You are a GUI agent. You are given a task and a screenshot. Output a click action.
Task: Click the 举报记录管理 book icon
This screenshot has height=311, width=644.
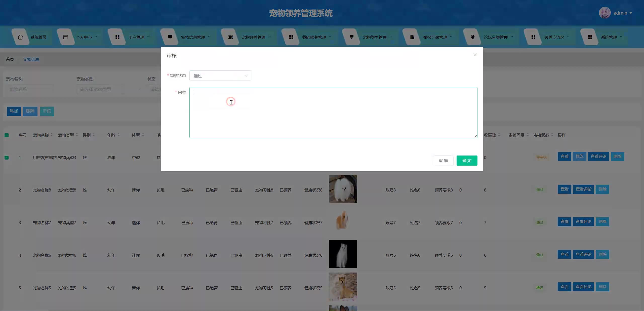pyautogui.click(x=412, y=37)
